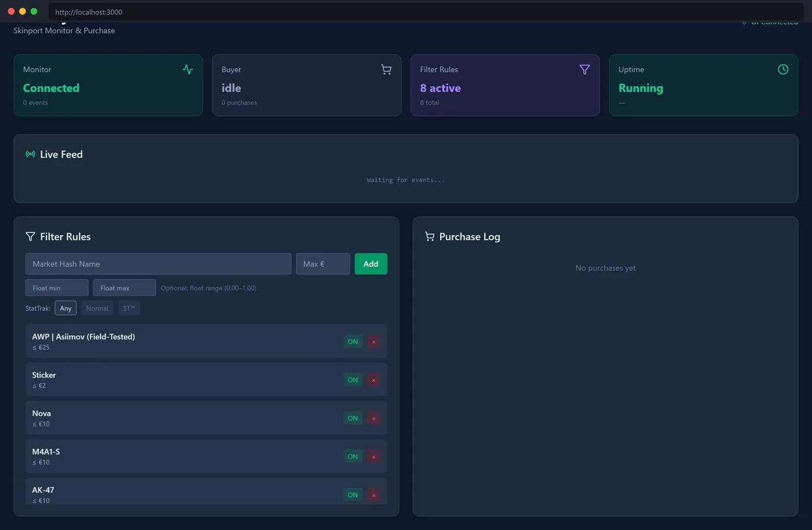The image size is (812, 530).
Task: Click the Add rule button
Action: pos(371,264)
